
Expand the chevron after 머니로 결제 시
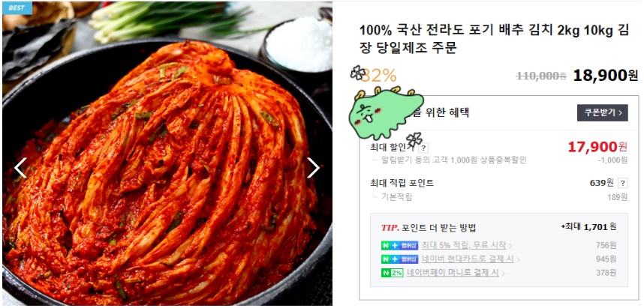503,273
